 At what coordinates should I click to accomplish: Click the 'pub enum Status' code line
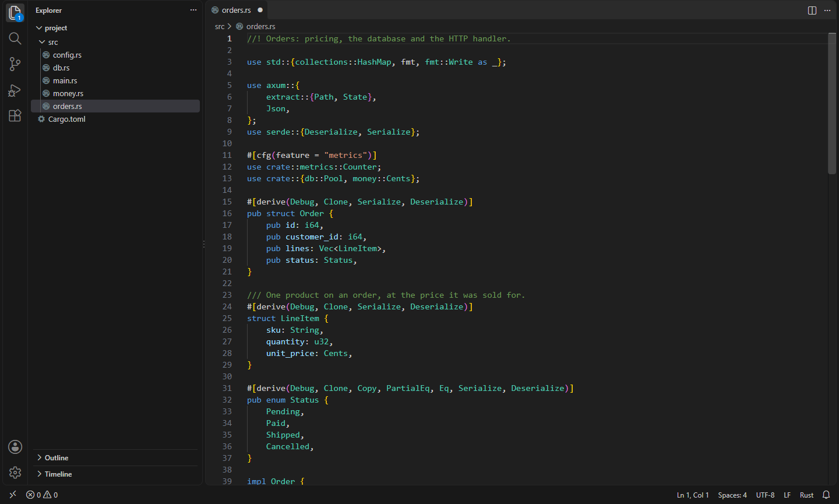pos(288,400)
